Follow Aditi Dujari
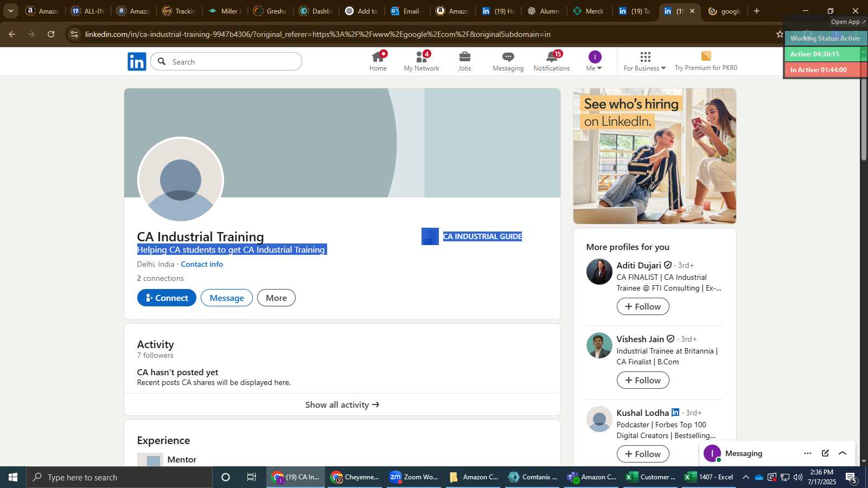The width and height of the screenshot is (868, 488). coord(643,306)
